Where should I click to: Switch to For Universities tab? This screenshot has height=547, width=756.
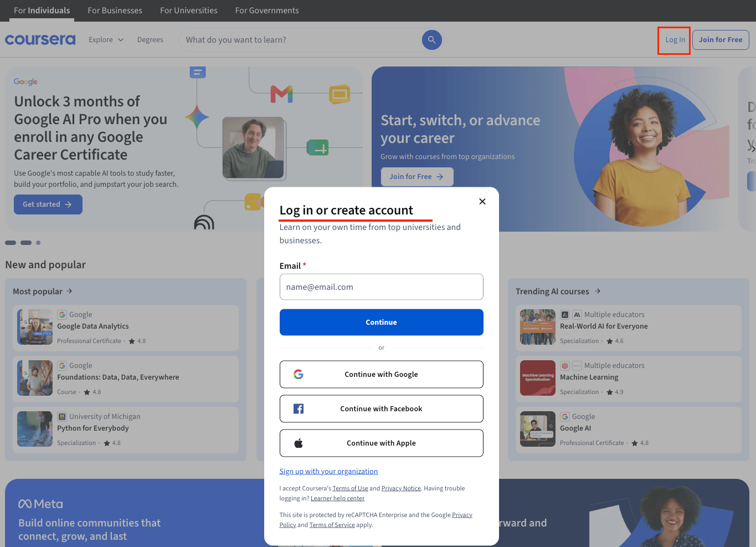click(x=189, y=11)
